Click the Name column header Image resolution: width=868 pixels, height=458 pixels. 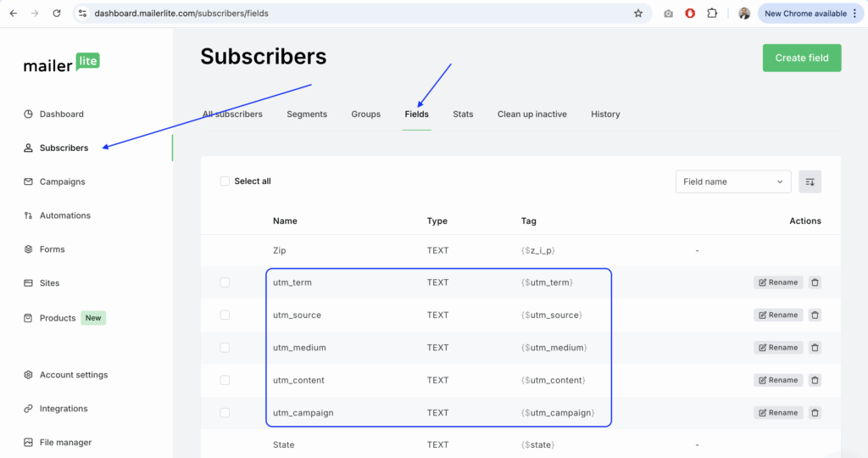coord(285,221)
